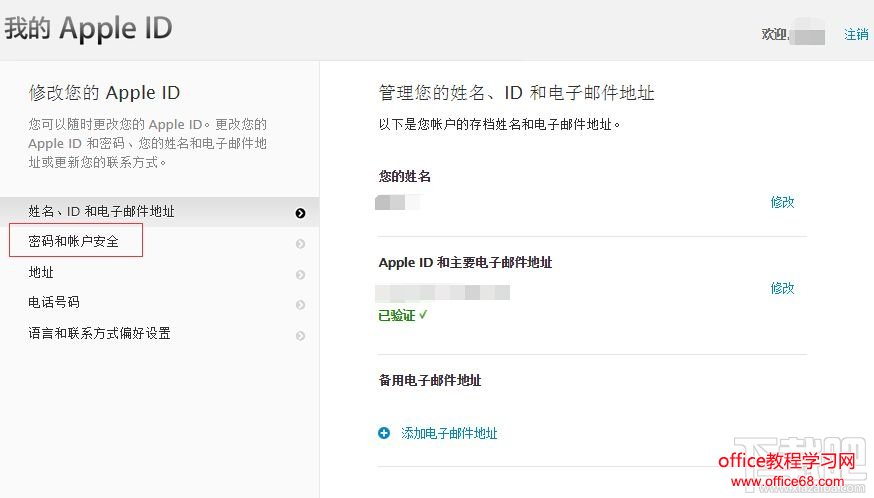874x498 pixels.
Task: Click the arrow icon beside 语言和联系方式偏好设置
Action: [x=300, y=336]
